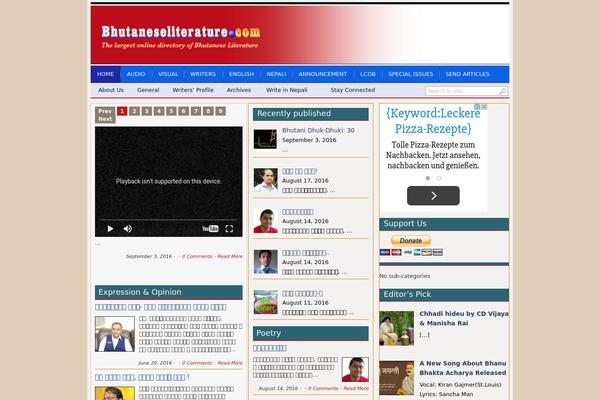Click the PayPal Donate button
The width and height of the screenshot is (600, 400).
[x=411, y=240]
